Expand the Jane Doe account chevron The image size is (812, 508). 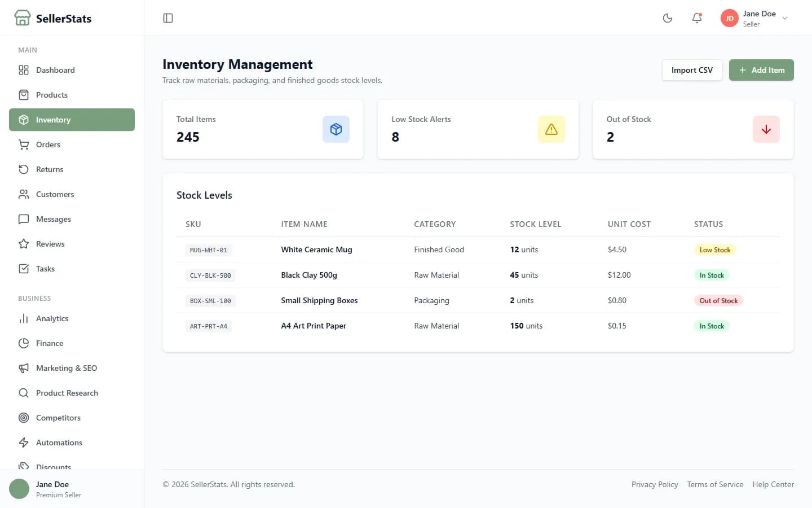[x=785, y=18]
